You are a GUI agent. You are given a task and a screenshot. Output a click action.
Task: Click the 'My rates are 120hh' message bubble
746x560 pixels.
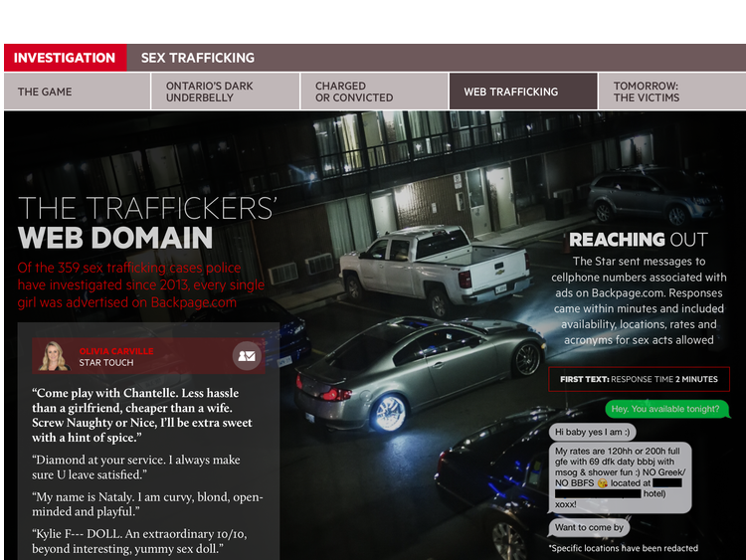point(620,477)
